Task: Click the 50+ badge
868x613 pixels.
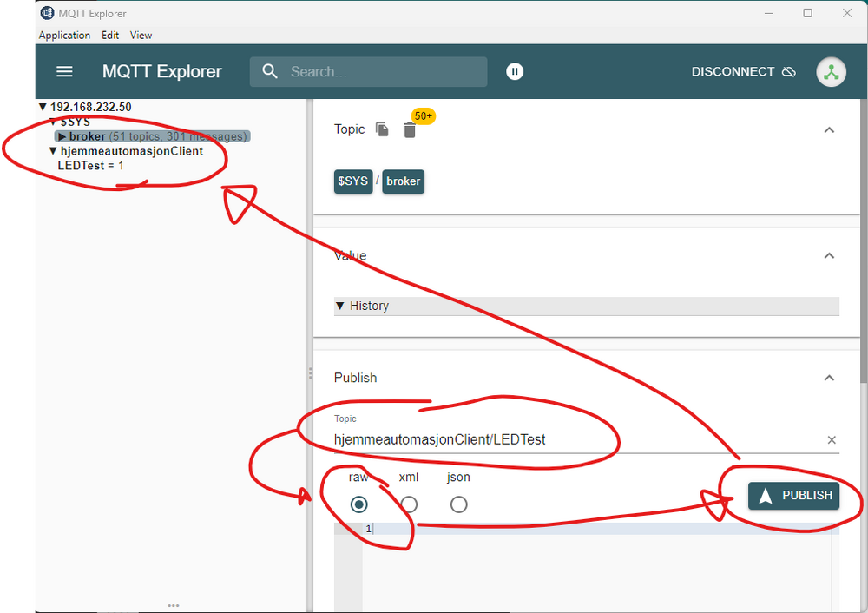Action: (424, 115)
